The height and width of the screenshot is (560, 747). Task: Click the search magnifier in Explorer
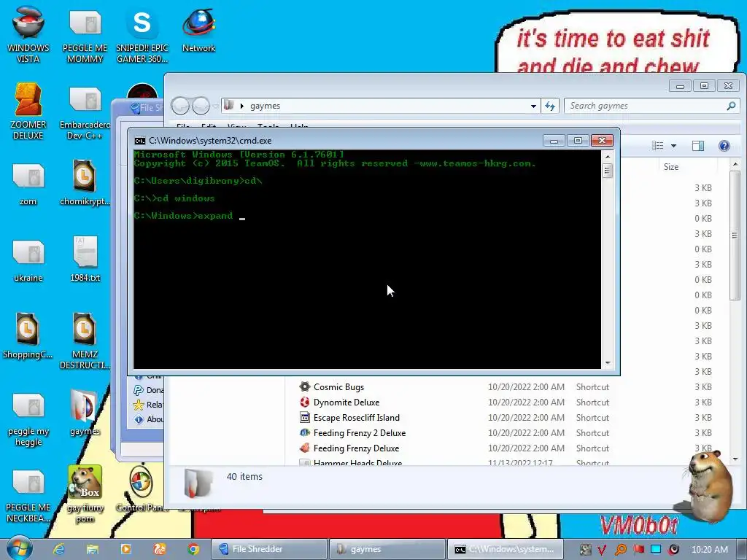[x=731, y=106]
